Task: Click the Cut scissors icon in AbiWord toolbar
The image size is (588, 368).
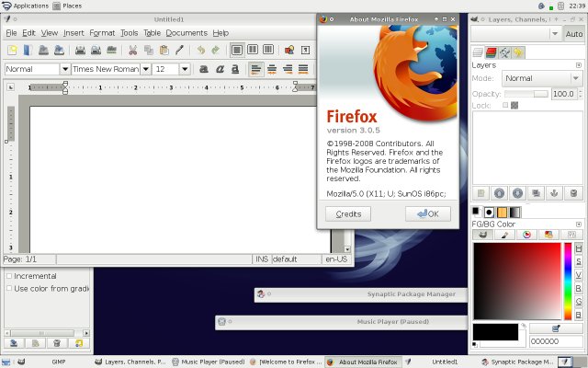Action: (132, 50)
